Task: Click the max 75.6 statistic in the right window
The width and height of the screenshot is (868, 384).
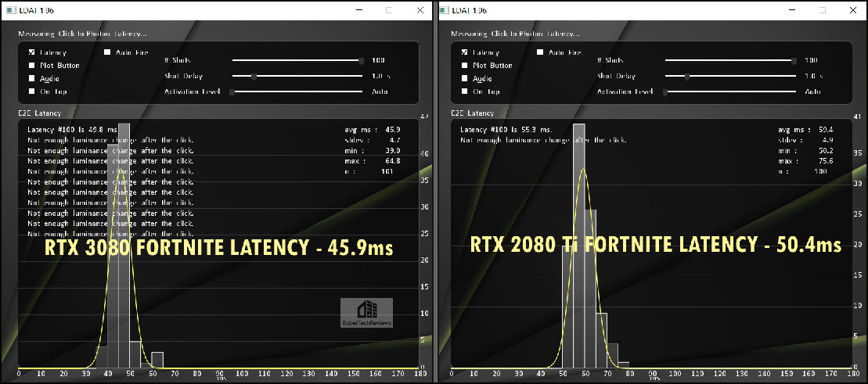Action: click(805, 161)
